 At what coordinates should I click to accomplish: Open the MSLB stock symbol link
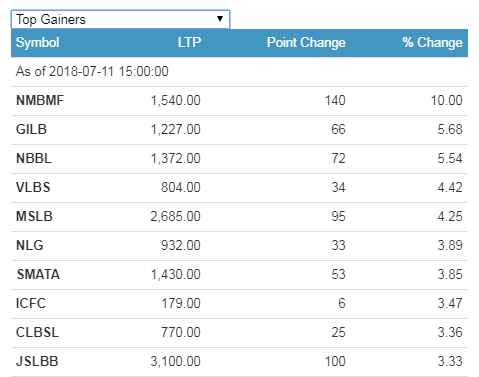point(34,216)
